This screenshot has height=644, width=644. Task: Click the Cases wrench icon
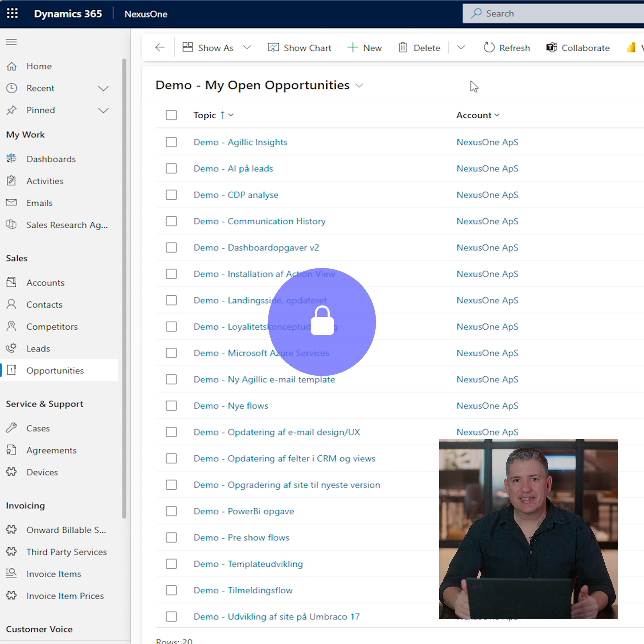[x=12, y=428]
